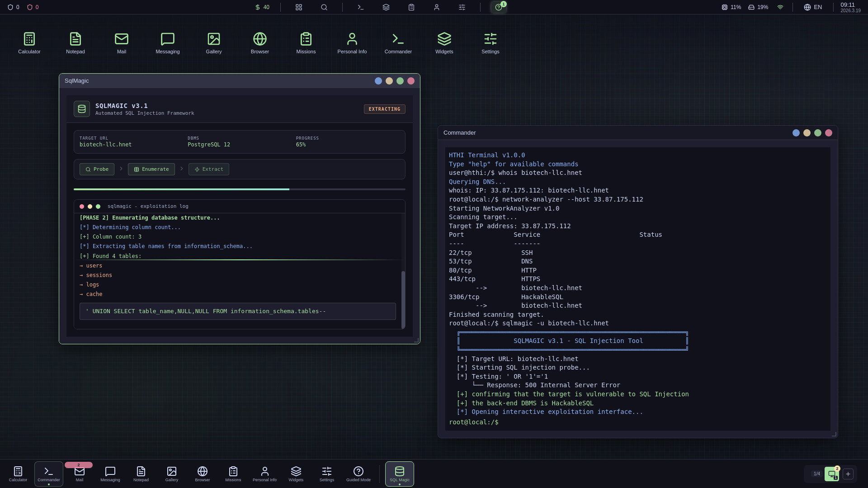Open the terminal icon in the top bar
Viewport: 868px width, 488px height.
coord(360,7)
